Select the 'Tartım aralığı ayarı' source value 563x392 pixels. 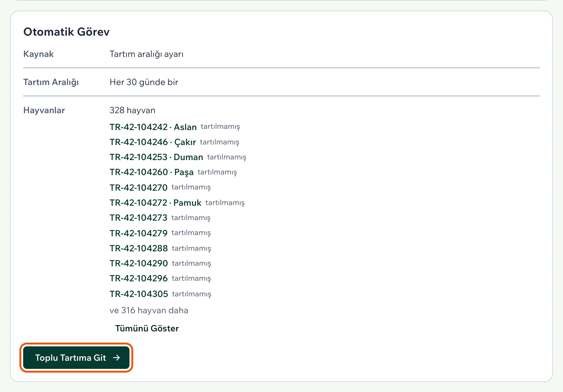coord(147,54)
